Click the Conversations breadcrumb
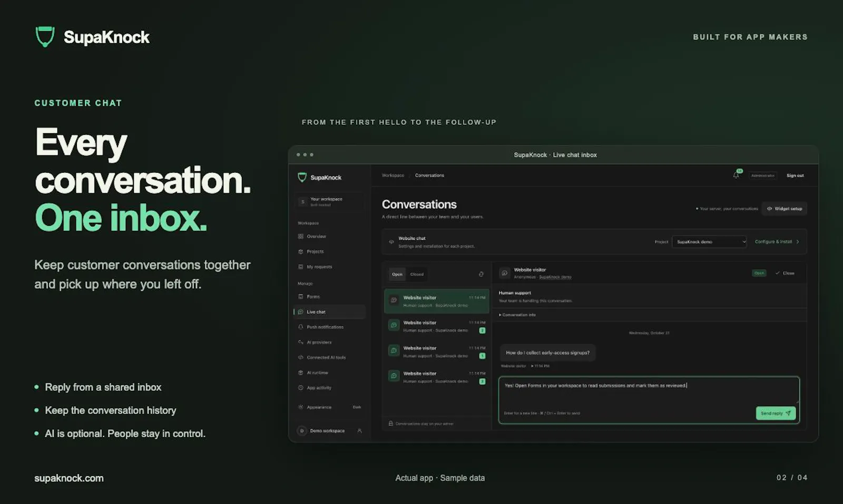The height and width of the screenshot is (504, 843). (x=429, y=175)
